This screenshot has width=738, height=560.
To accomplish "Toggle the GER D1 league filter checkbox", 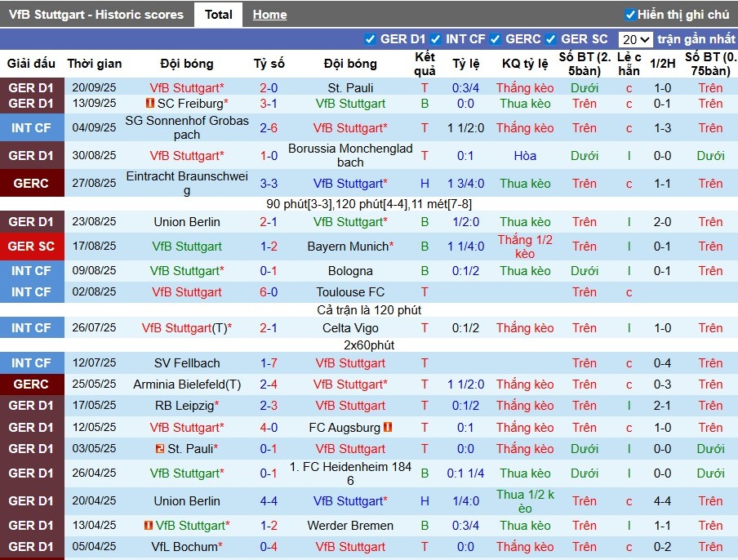I will coord(371,39).
